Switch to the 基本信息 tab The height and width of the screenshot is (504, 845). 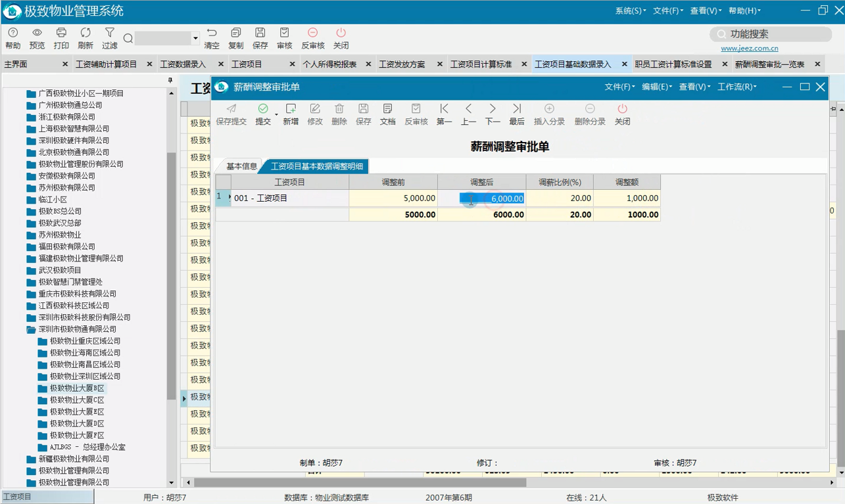point(241,166)
